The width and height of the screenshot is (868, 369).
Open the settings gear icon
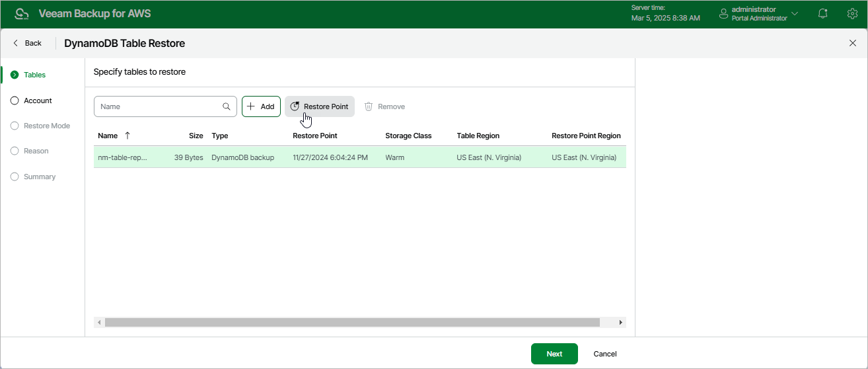tap(852, 13)
